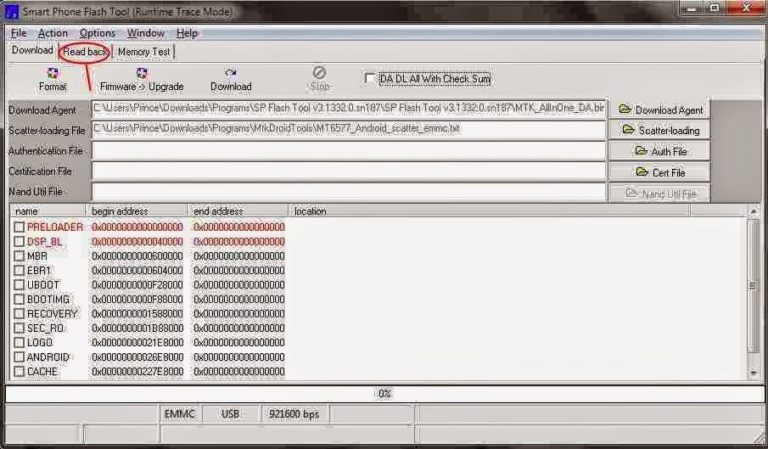Screen dimensions: 768x449
Task: Click the Firmware -> Upgrade icon
Action: coord(142,79)
